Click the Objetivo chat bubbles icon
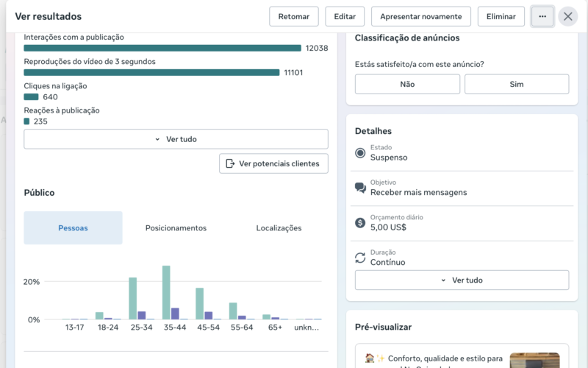Image resolution: width=588 pixels, height=368 pixels. (360, 188)
